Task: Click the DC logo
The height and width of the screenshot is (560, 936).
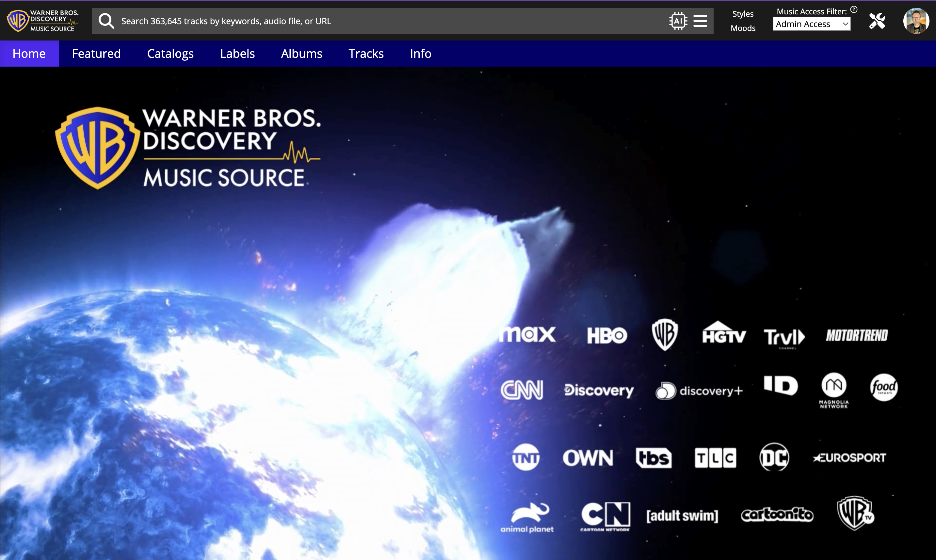Action: tap(774, 457)
